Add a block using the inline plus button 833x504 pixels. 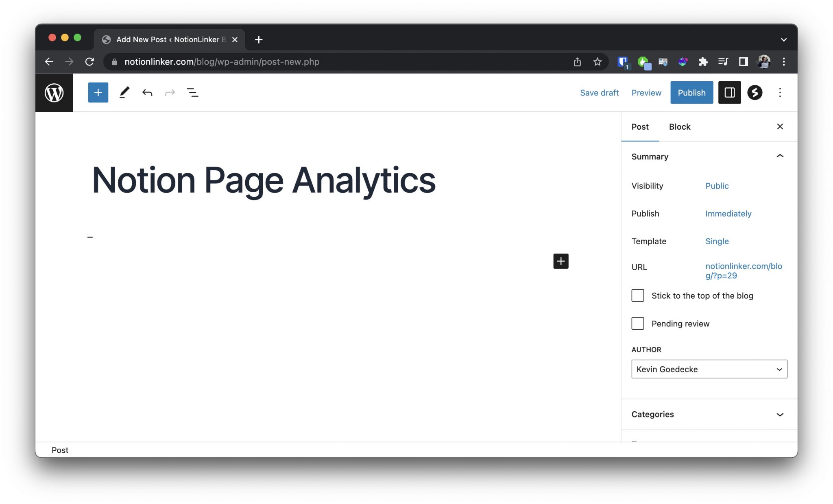(560, 261)
